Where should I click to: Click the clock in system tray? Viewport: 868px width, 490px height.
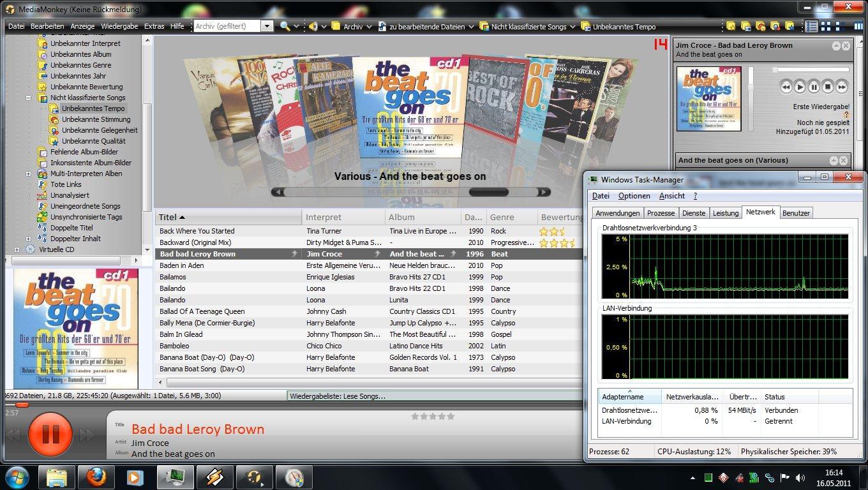pyautogui.click(x=834, y=478)
